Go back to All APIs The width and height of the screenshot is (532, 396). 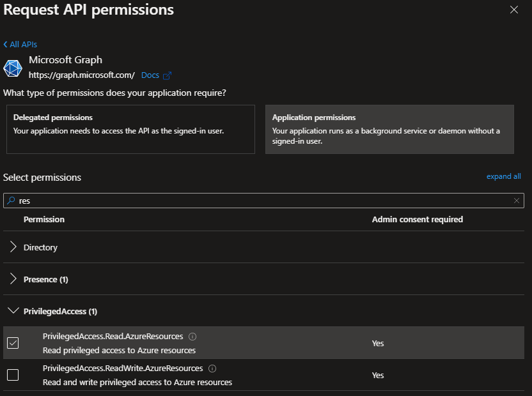coord(20,45)
